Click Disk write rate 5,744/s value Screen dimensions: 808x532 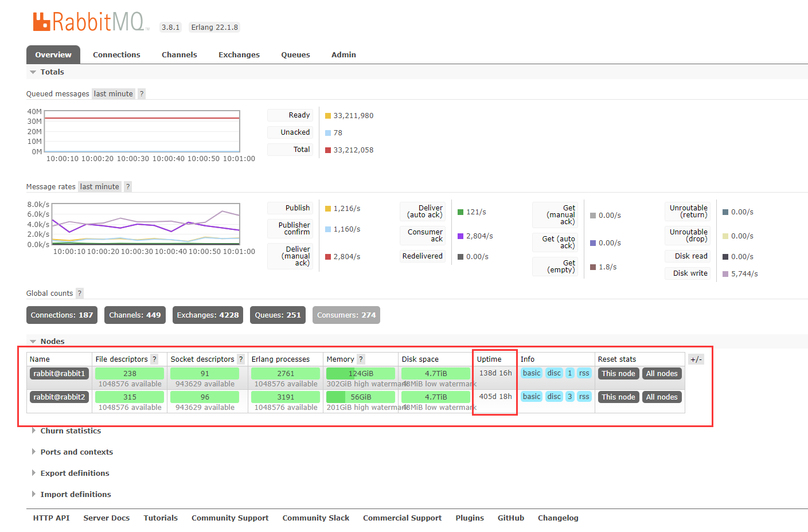pyautogui.click(x=744, y=274)
